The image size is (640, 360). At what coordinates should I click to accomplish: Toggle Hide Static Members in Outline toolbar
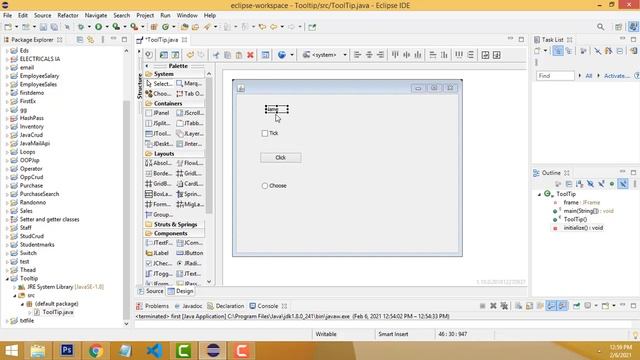pos(601,184)
